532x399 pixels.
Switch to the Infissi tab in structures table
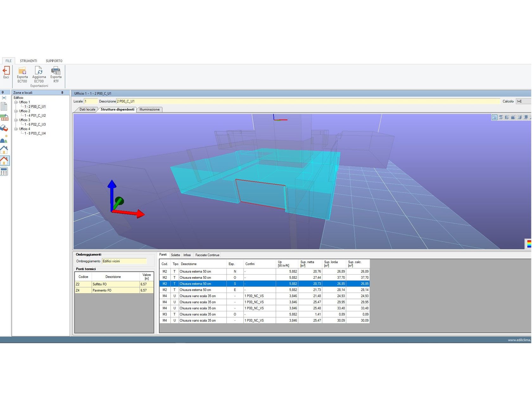tap(187, 255)
